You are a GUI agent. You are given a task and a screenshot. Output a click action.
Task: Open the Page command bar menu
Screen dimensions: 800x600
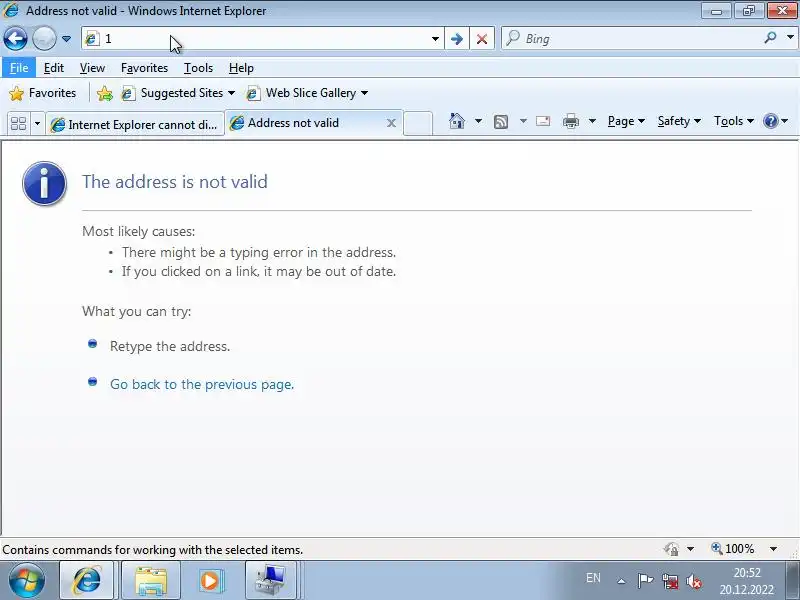[626, 121]
